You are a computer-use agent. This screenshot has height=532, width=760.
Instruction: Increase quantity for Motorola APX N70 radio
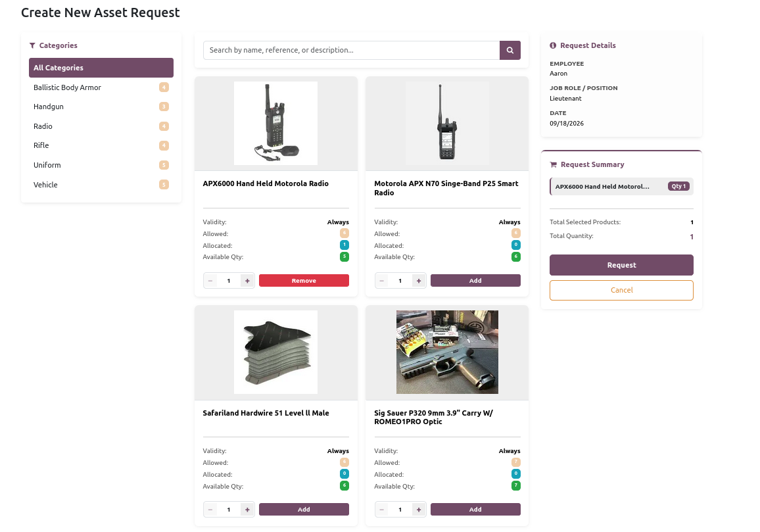coord(419,281)
